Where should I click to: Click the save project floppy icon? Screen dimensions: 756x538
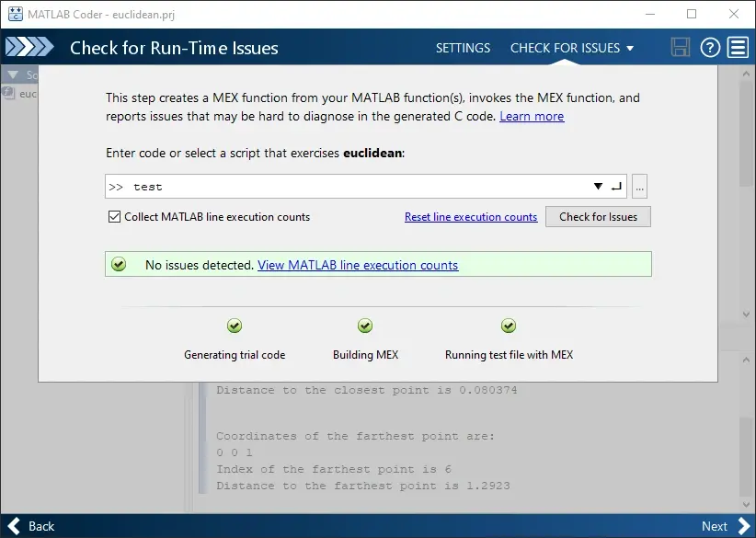click(x=681, y=47)
